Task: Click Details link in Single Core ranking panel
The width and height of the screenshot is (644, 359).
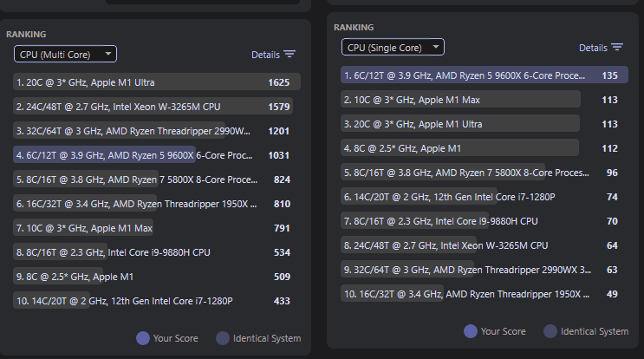Action: 593,48
